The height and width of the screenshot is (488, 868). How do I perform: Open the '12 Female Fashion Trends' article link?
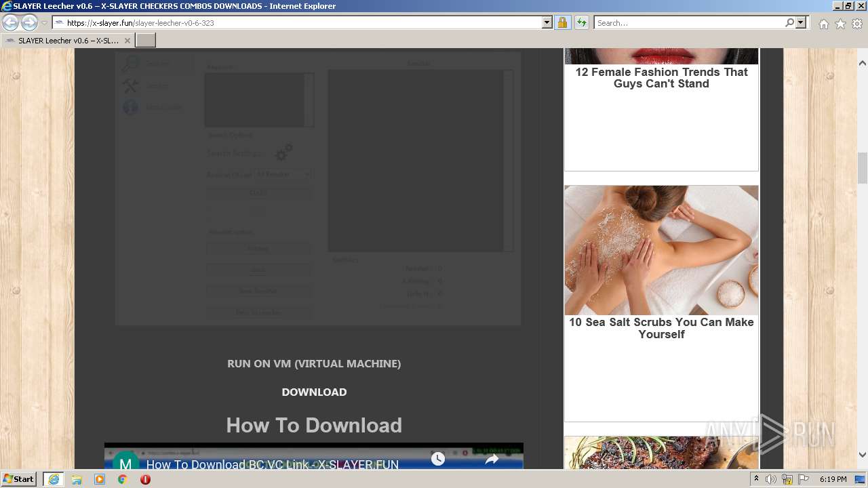tap(661, 78)
